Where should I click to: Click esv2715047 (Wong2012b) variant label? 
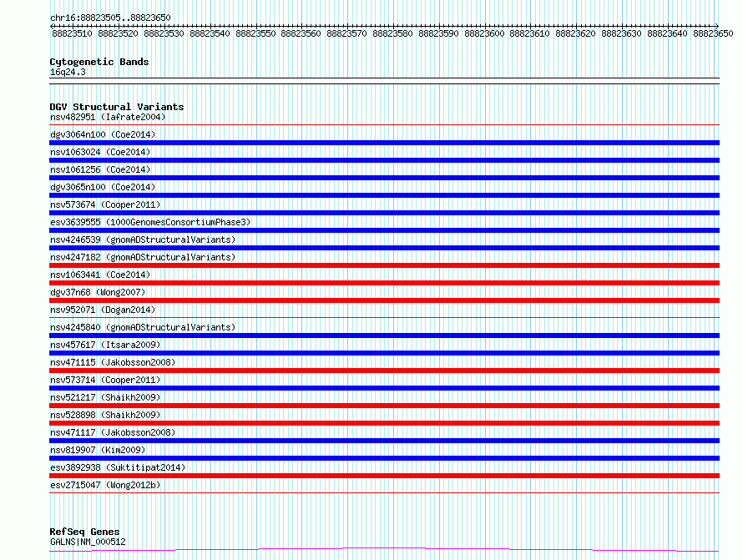[x=105, y=485]
